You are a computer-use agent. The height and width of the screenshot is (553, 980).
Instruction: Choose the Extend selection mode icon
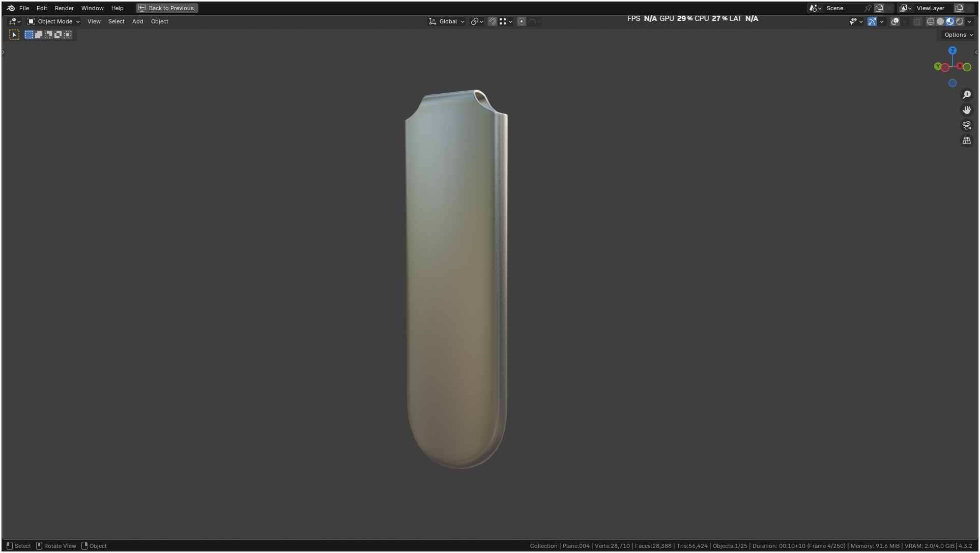[x=39, y=35]
